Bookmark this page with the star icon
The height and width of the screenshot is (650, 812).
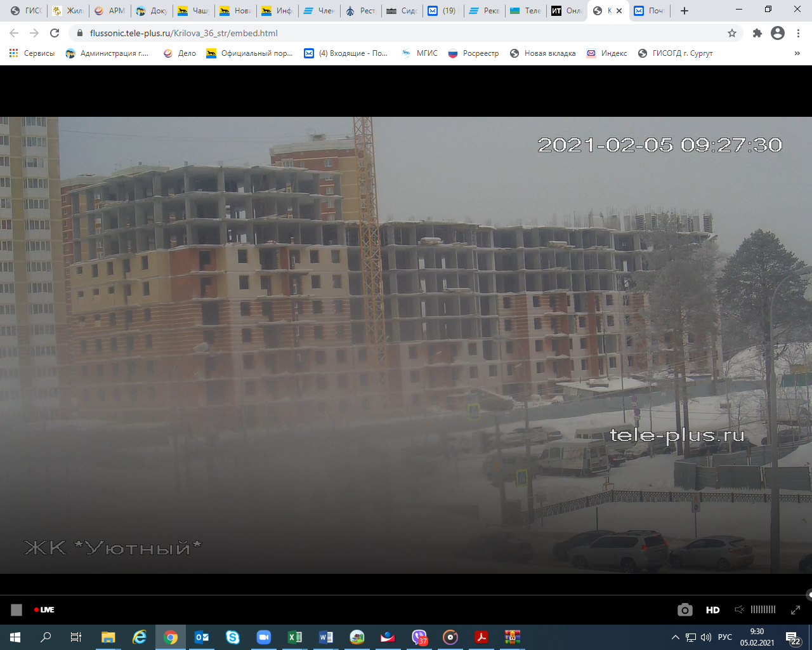tap(732, 33)
